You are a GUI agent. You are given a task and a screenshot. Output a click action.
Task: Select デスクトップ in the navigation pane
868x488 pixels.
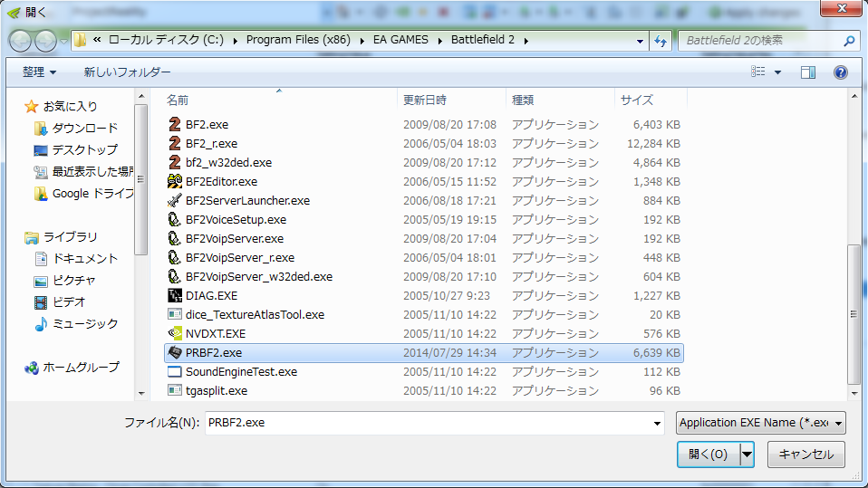(84, 149)
